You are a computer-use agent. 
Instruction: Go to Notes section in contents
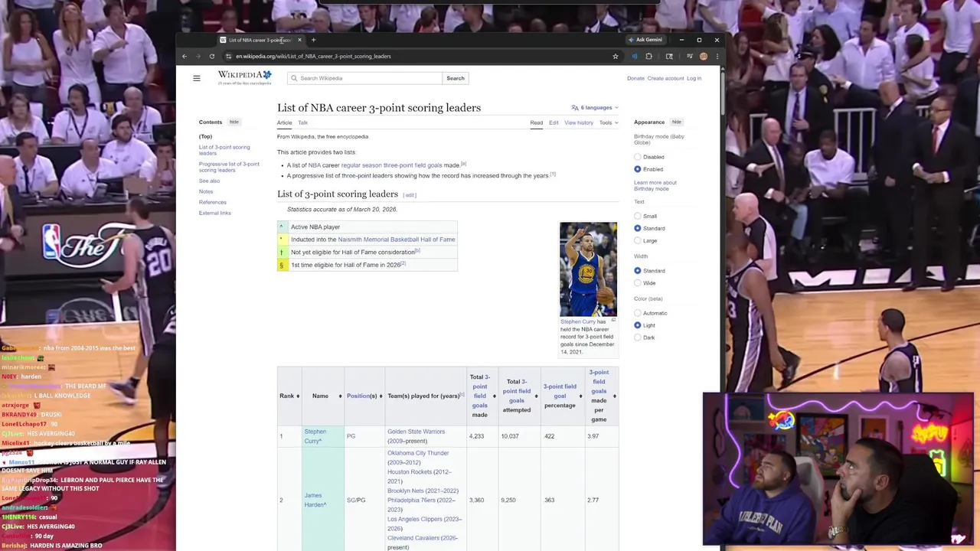pyautogui.click(x=206, y=191)
